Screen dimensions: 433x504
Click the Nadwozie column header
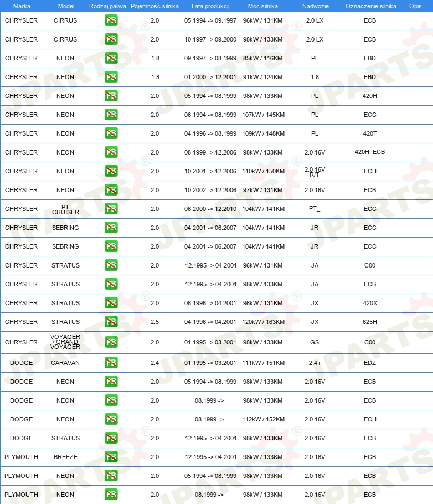pos(316,6)
